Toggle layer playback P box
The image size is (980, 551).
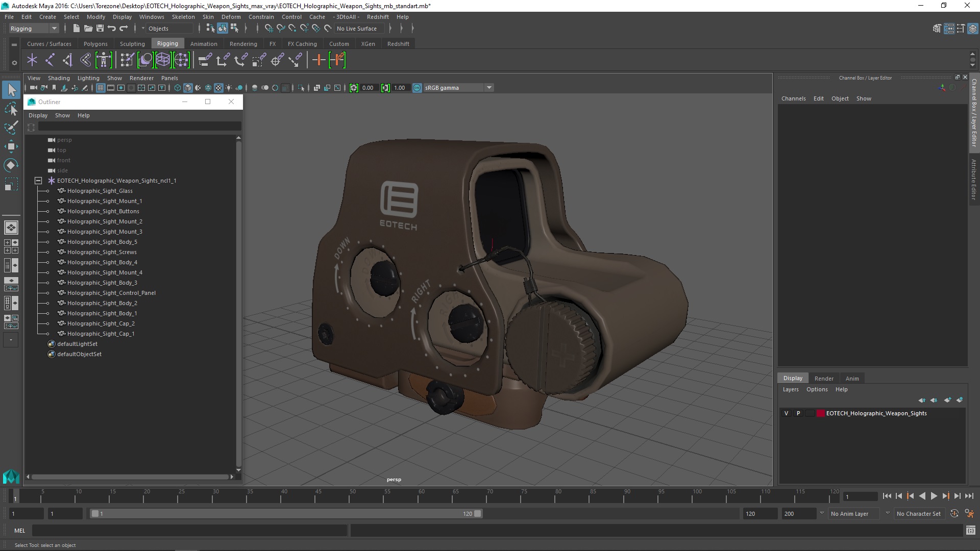(x=798, y=413)
